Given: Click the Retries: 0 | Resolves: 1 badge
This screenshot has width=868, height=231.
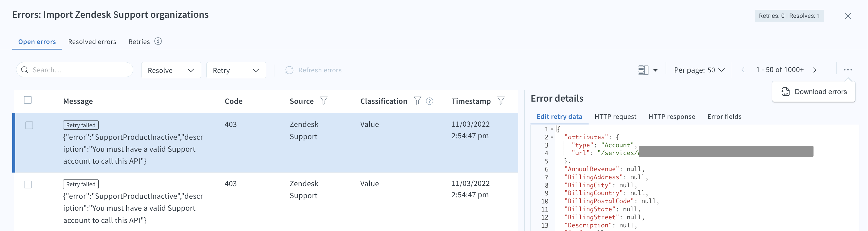Looking at the screenshot, I should click(789, 16).
